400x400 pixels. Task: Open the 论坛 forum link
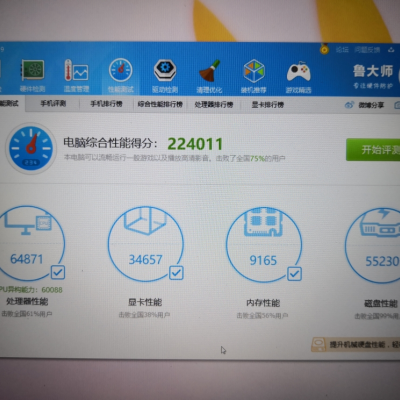(x=342, y=50)
